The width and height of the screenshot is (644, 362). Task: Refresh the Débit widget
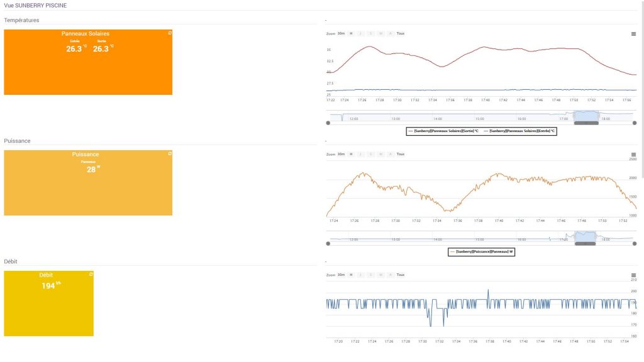(91, 274)
